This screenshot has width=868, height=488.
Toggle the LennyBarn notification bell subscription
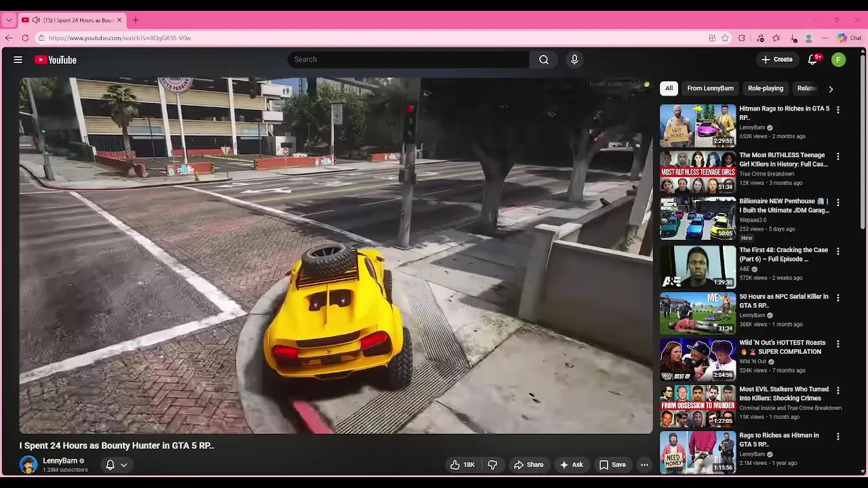pyautogui.click(x=110, y=465)
